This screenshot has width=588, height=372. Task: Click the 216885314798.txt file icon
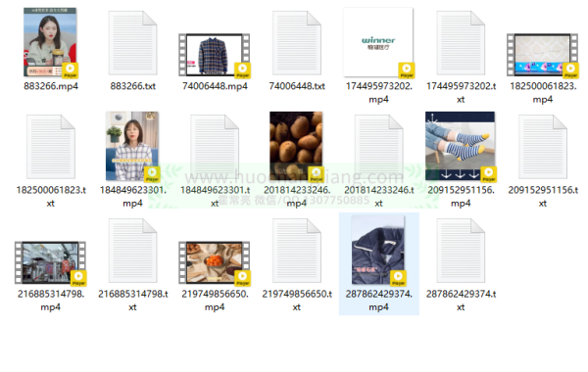[x=132, y=251]
